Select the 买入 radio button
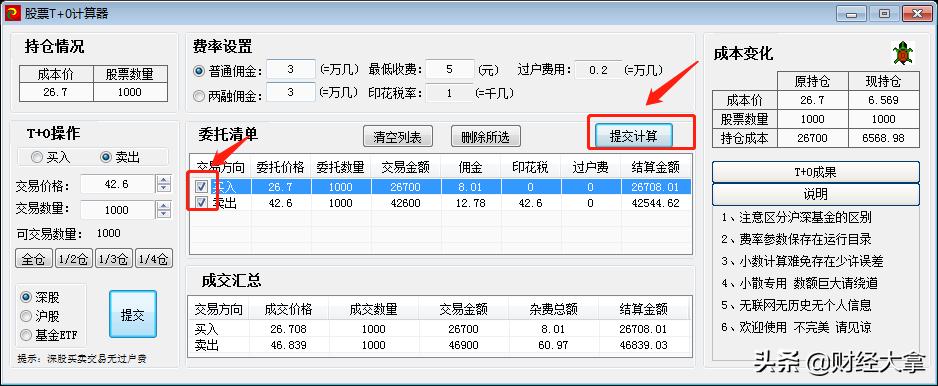The width and height of the screenshot is (938, 386). pyautogui.click(x=37, y=157)
